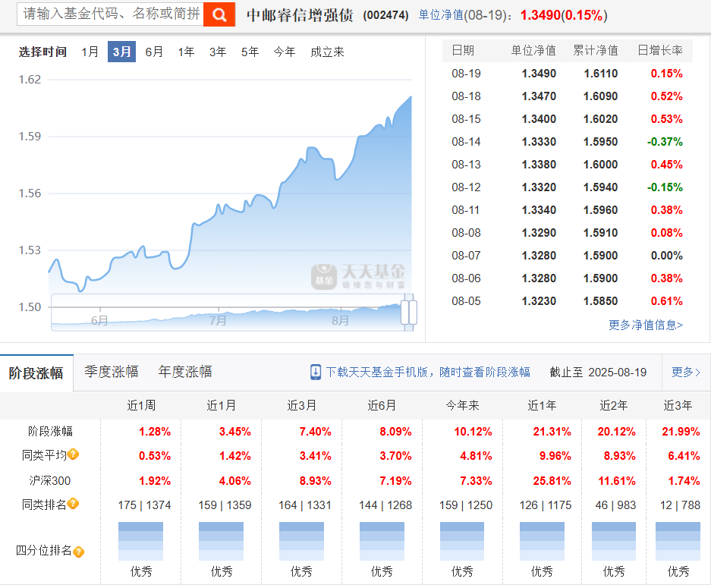The height and width of the screenshot is (588, 711).
Task: Select the 6月 time range
Action: click(154, 52)
